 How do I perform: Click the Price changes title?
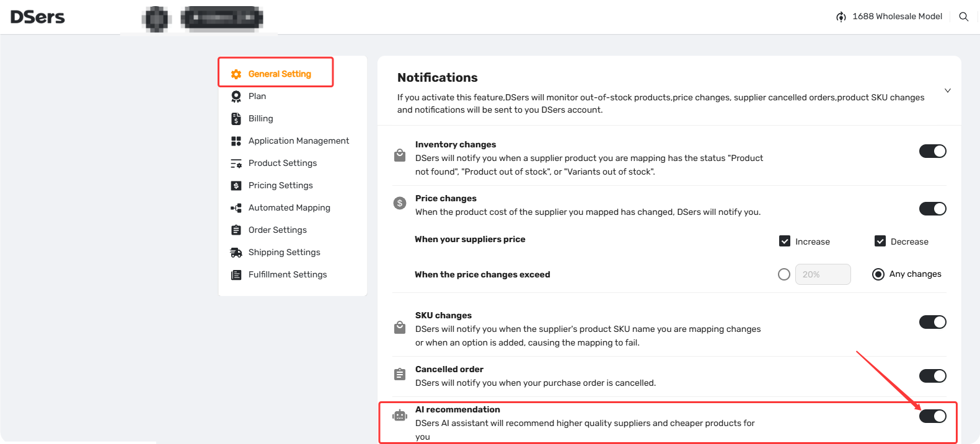pyautogui.click(x=446, y=198)
